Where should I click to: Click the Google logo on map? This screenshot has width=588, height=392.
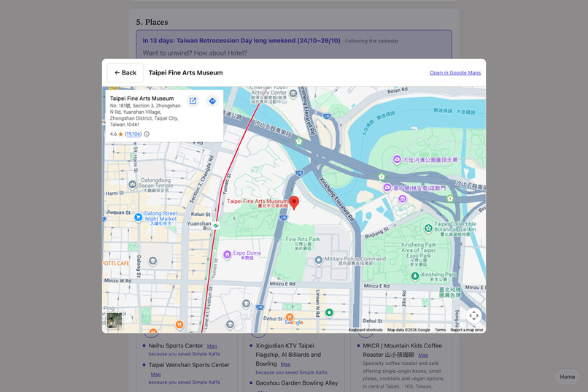294,323
